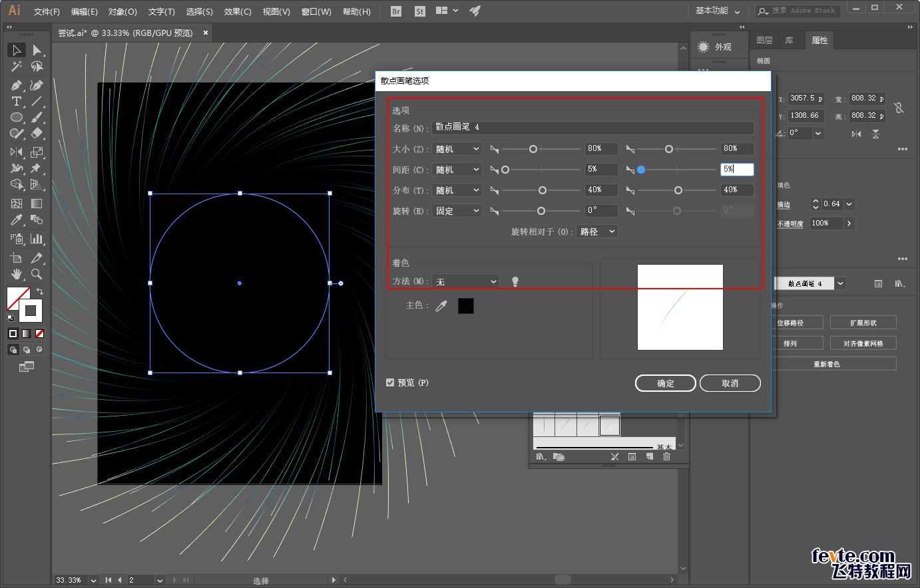Expand the colorization method dropdown
Image resolution: width=920 pixels, height=588 pixels.
[x=465, y=282]
